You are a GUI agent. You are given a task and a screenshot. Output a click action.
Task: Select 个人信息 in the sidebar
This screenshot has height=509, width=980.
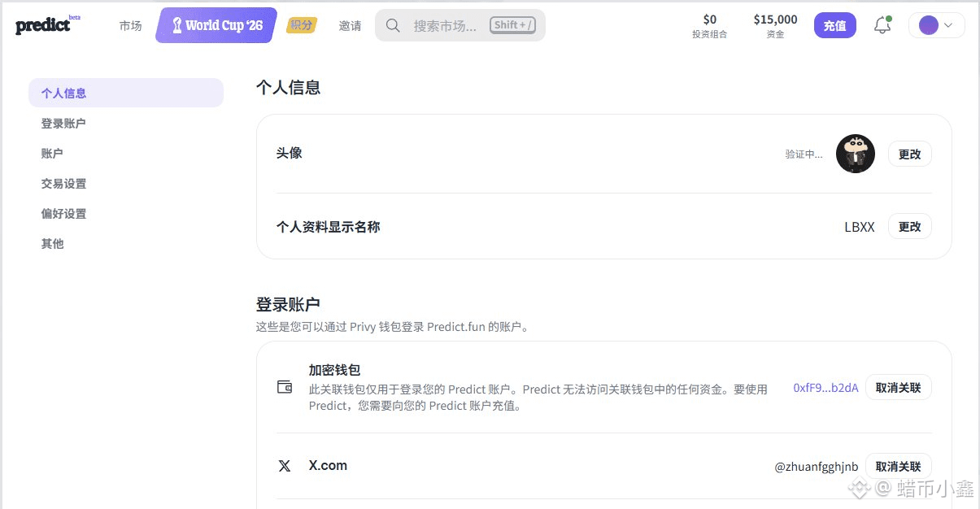(x=126, y=93)
